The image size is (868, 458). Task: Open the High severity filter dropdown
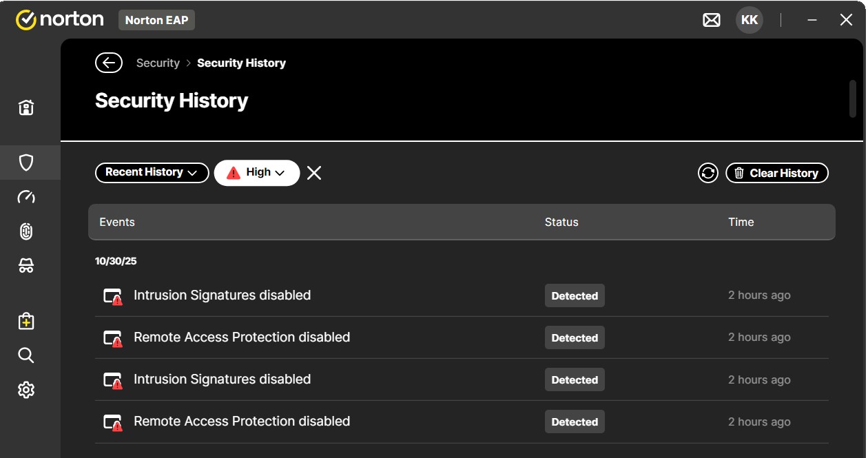pyautogui.click(x=257, y=173)
